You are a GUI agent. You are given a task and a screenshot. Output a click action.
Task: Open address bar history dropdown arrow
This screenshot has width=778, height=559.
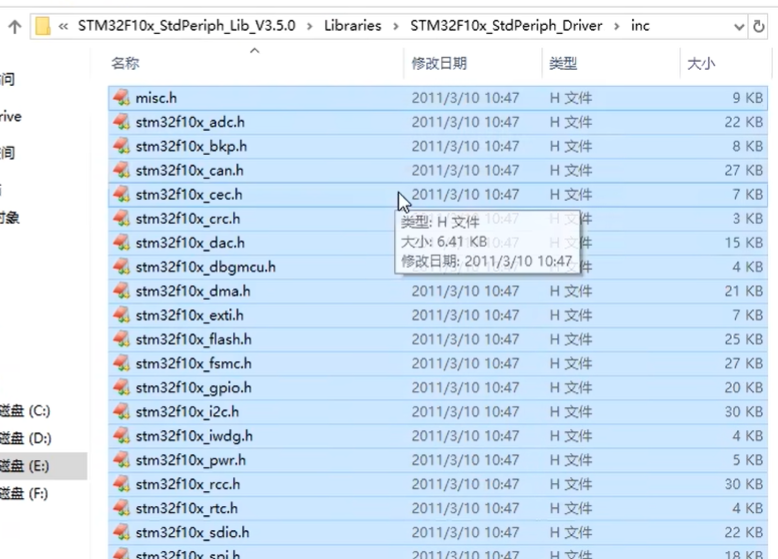click(739, 27)
